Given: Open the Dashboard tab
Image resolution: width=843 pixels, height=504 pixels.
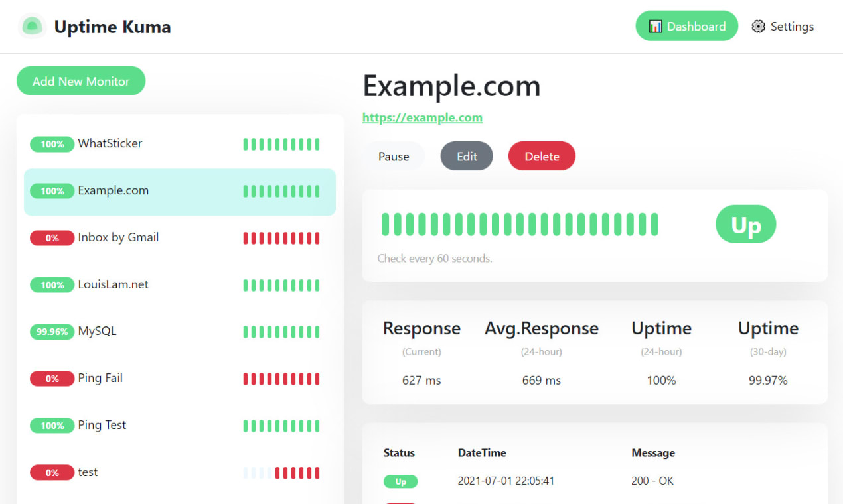Looking at the screenshot, I should point(687,27).
